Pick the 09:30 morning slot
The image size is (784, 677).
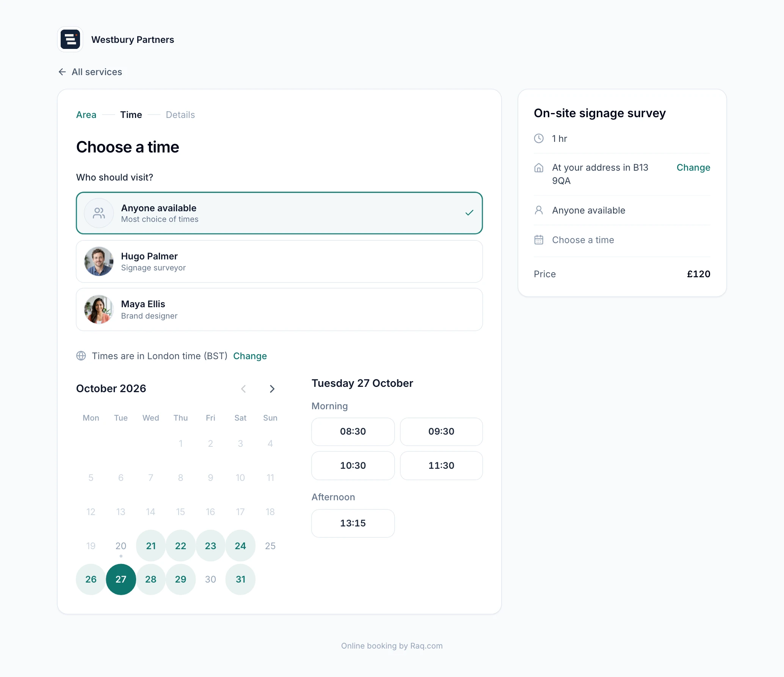point(441,432)
